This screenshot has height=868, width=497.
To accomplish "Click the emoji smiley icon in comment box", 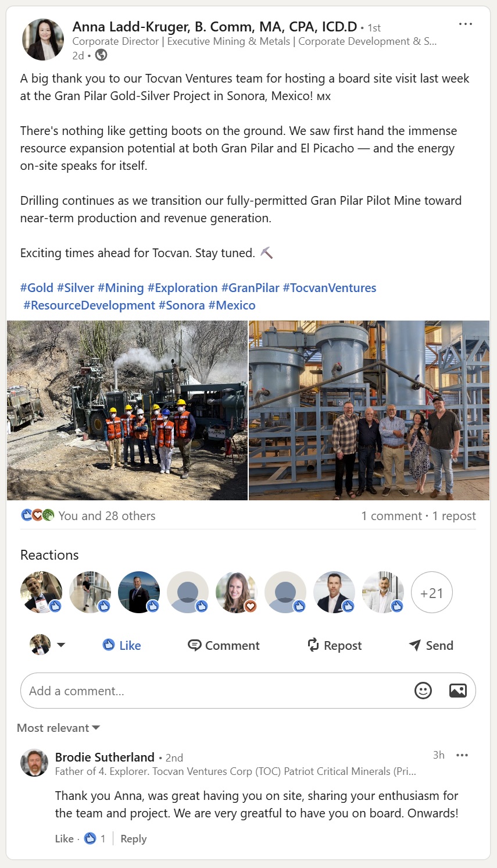I will [x=423, y=691].
